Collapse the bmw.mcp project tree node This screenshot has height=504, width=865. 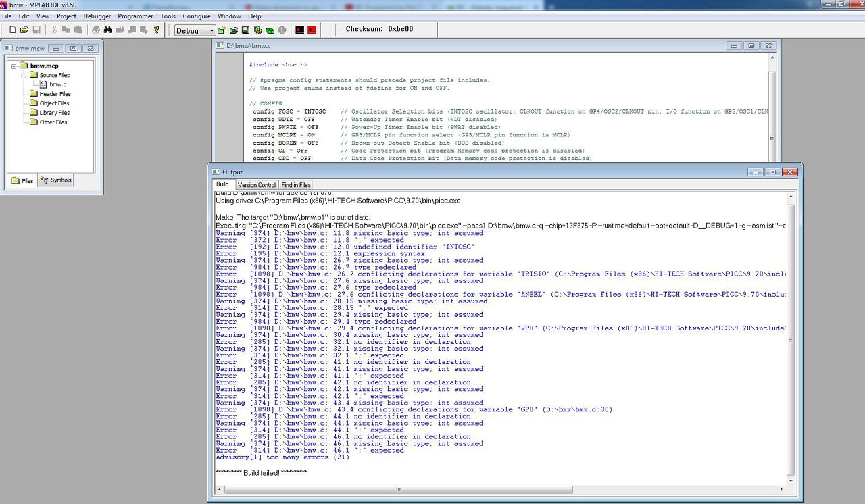pyautogui.click(x=14, y=66)
